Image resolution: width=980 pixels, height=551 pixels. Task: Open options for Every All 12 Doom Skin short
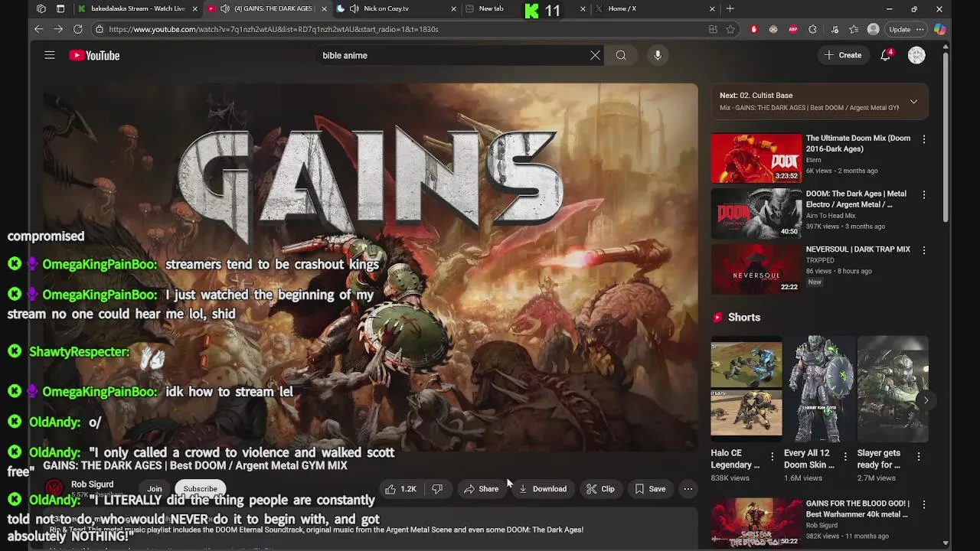(x=845, y=456)
